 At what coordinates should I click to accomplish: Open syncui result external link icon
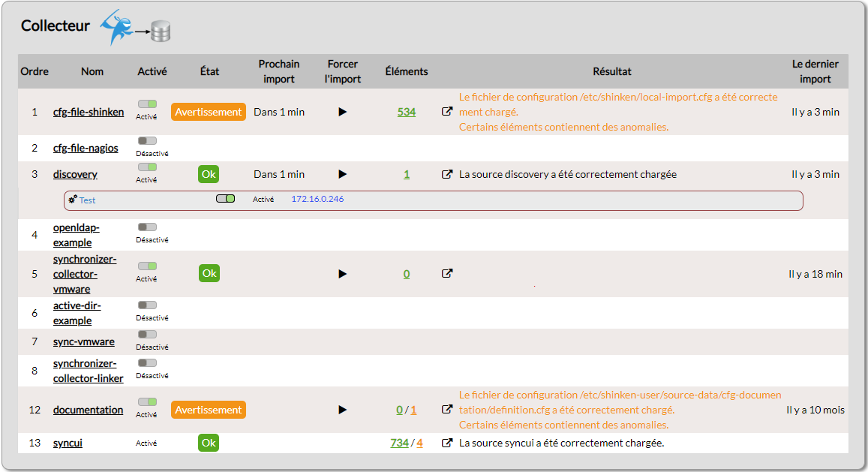click(x=447, y=443)
